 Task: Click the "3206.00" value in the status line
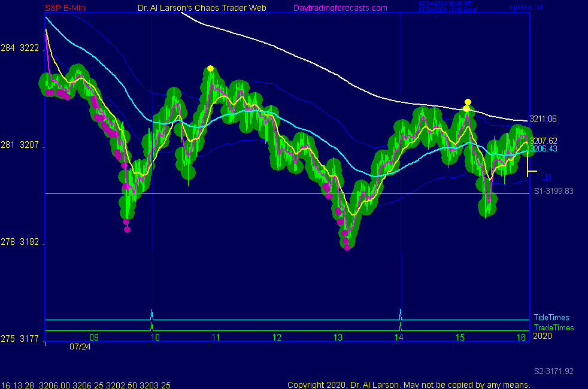coord(54,385)
